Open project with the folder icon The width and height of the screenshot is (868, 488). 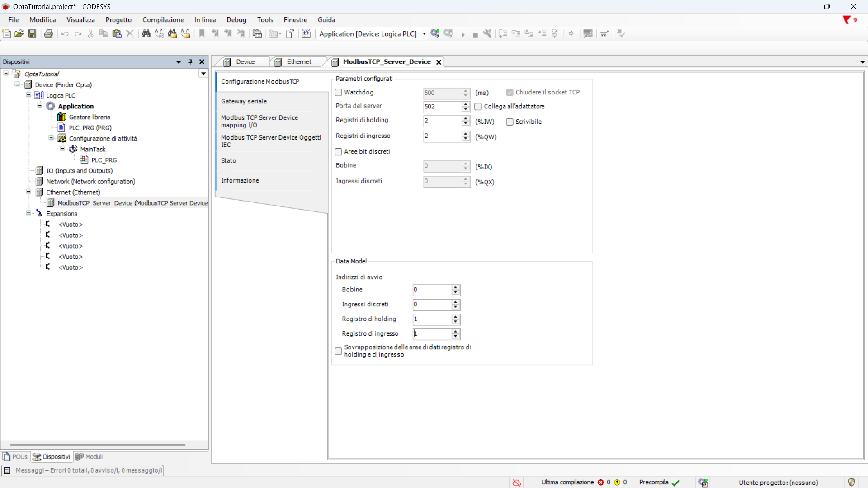(x=19, y=33)
